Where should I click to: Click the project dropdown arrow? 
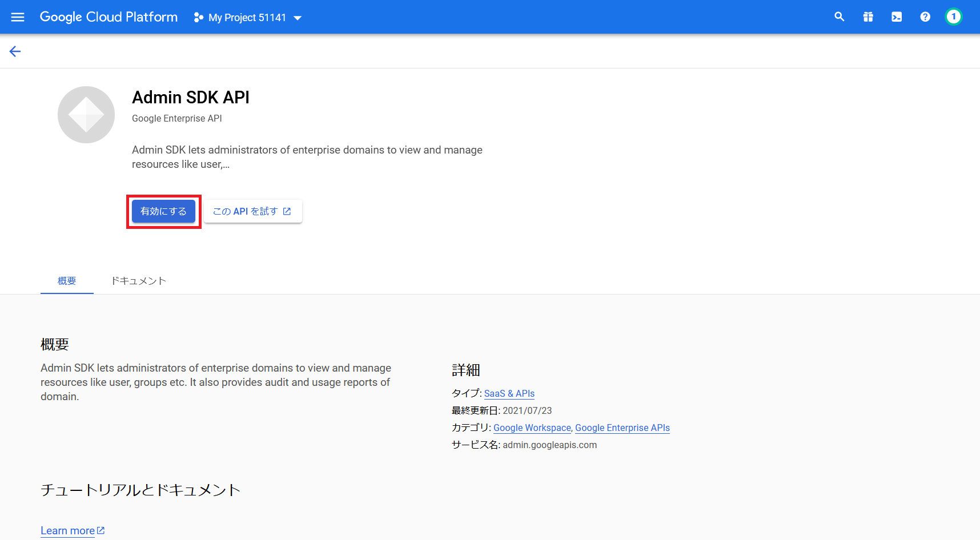(x=298, y=18)
